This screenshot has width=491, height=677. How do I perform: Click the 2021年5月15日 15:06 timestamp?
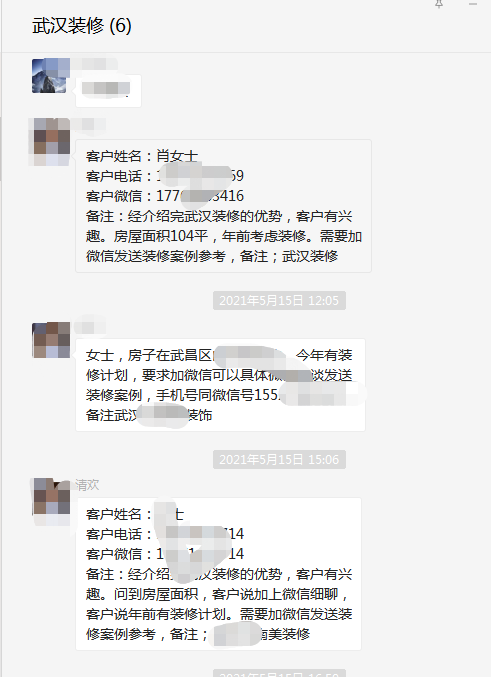pos(279,459)
